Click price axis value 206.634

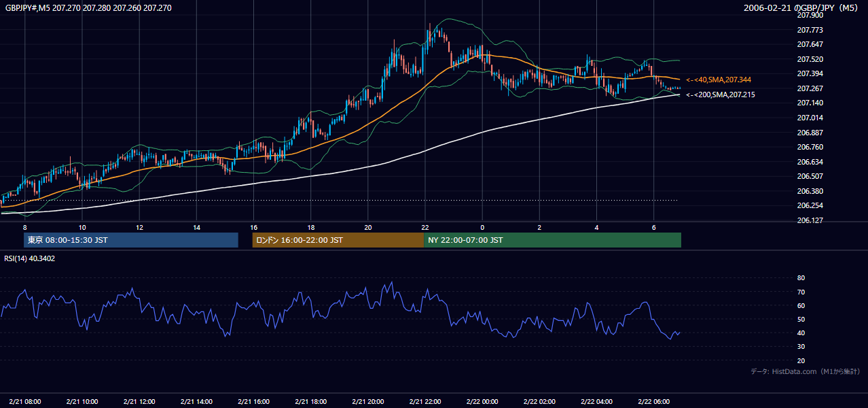click(810, 162)
